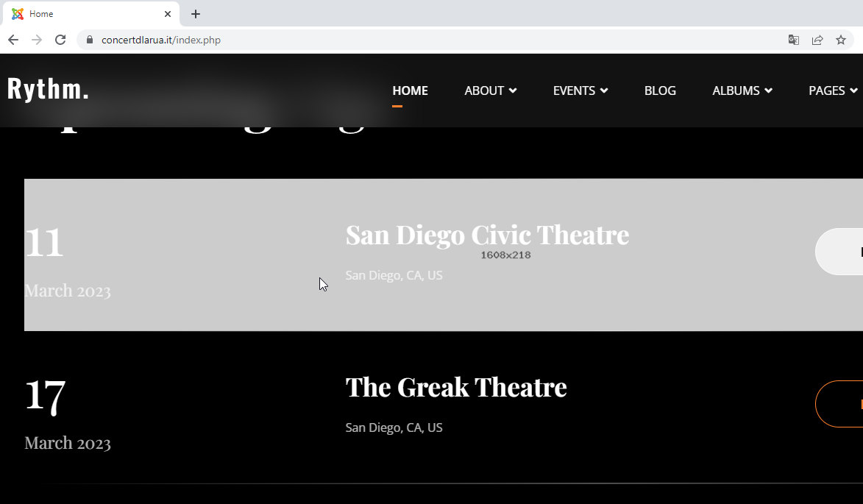The height and width of the screenshot is (504, 863).
Task: Open a new tab with plus button
Action: tap(196, 14)
